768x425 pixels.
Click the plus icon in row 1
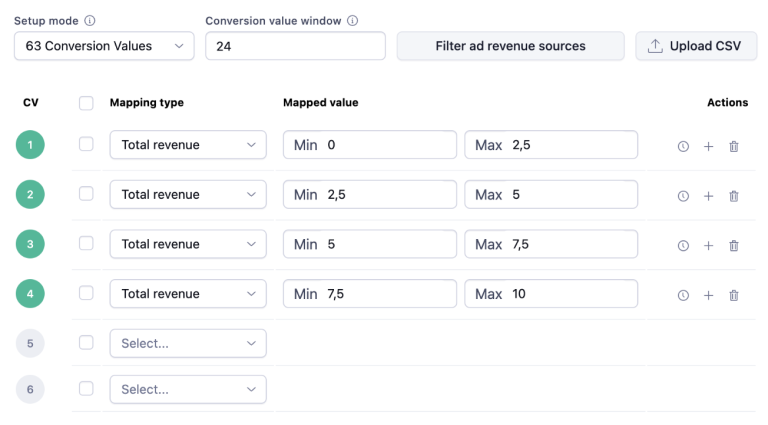pos(708,146)
